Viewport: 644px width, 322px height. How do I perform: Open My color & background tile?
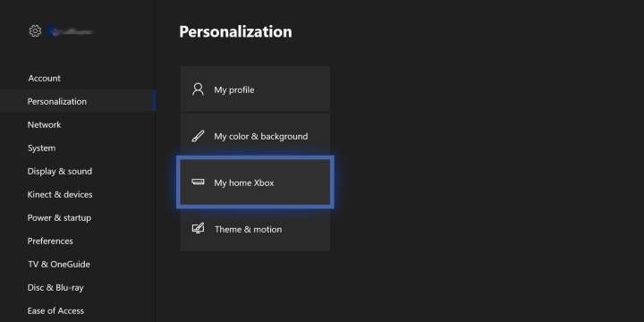coord(255,136)
